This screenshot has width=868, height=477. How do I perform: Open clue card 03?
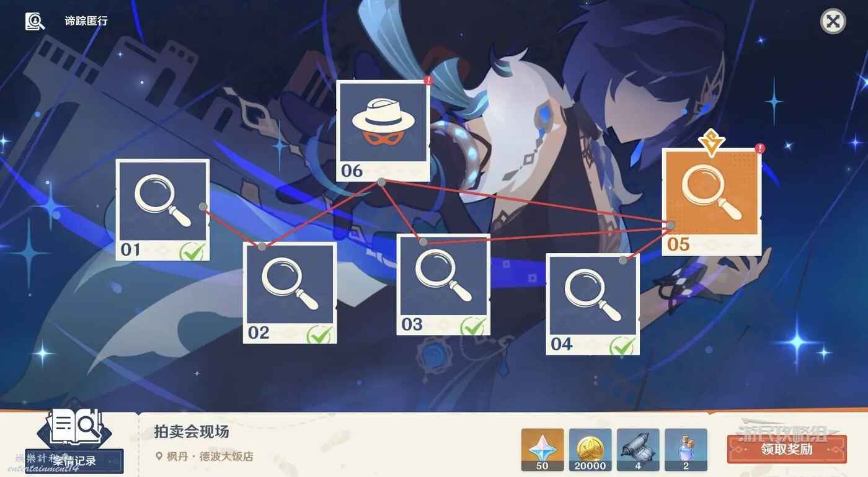tap(443, 285)
